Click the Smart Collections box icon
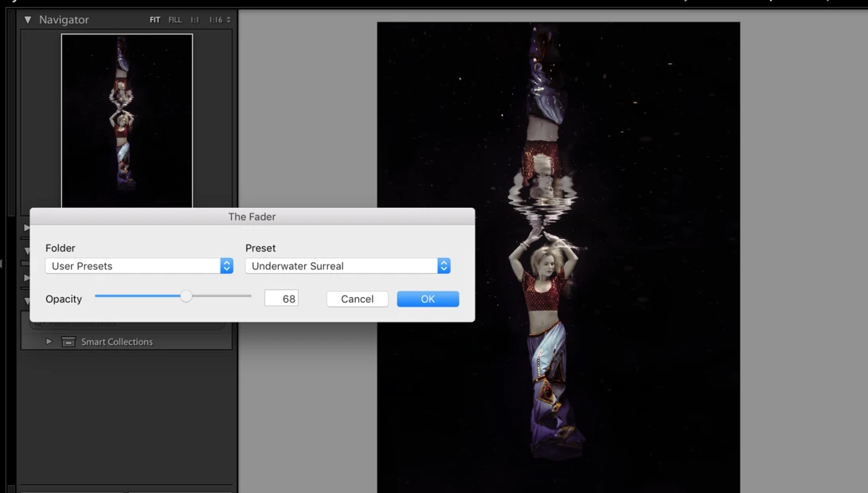The image size is (868, 493). (x=68, y=342)
